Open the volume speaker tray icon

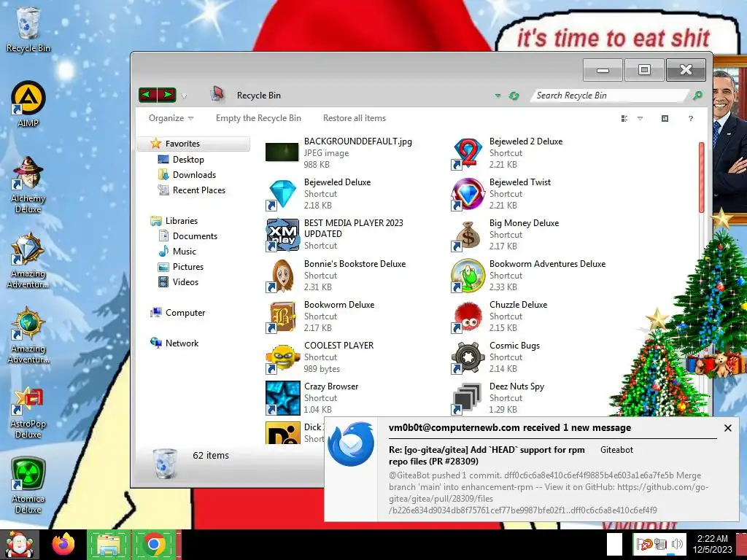[676, 543]
